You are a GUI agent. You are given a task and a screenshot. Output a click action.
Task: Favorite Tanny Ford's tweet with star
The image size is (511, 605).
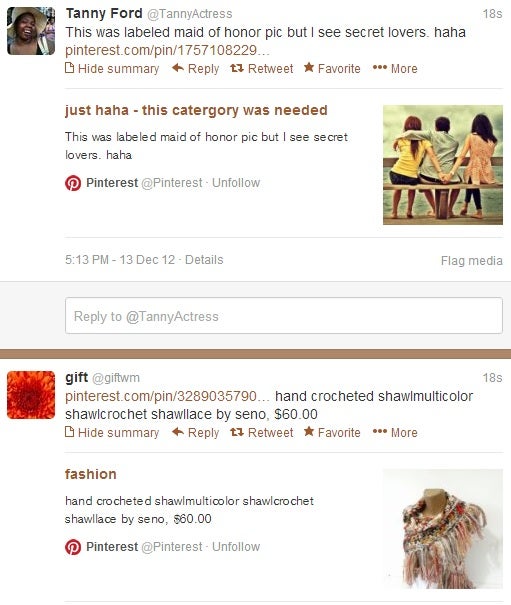332,69
